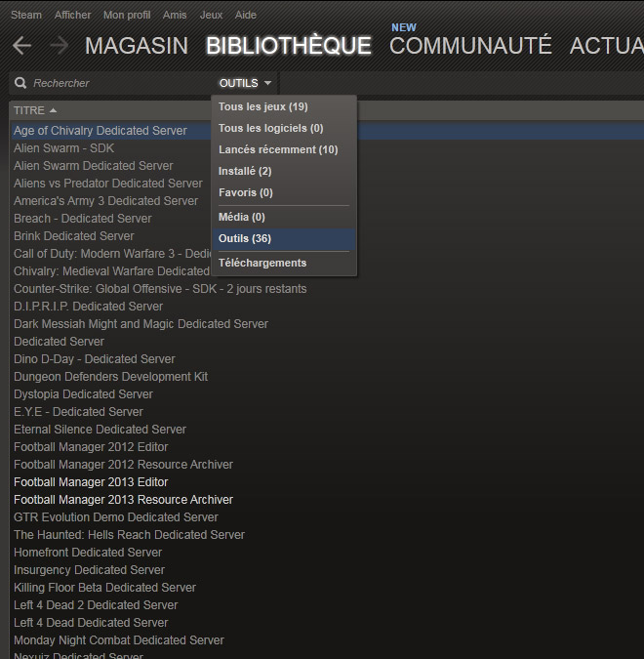The height and width of the screenshot is (659, 644).
Task: Select Football Manager 2012 Resource Archiver
Action: [x=124, y=465]
